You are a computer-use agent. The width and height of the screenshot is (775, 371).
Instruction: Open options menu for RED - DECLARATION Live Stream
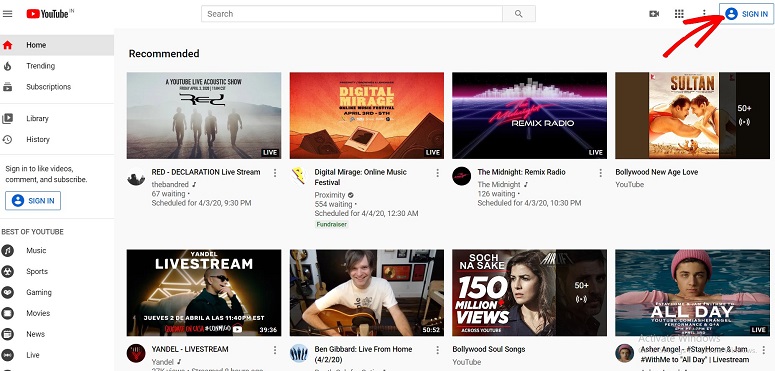[275, 173]
